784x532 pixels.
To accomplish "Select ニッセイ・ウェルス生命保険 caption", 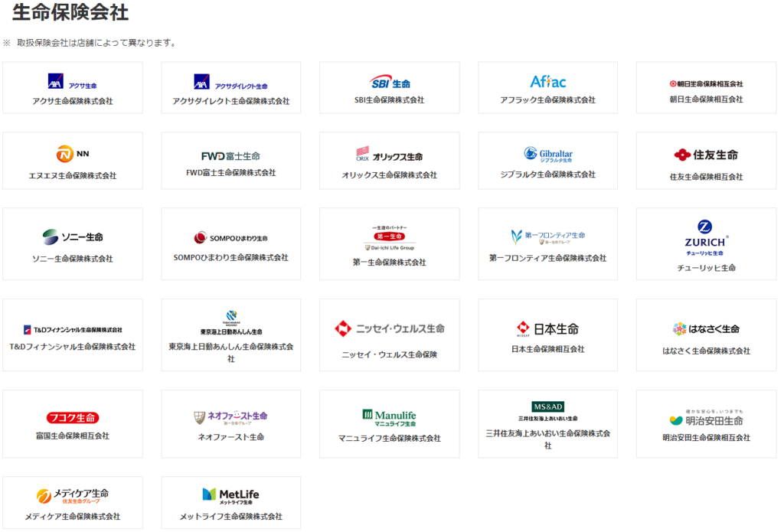I will (390, 354).
